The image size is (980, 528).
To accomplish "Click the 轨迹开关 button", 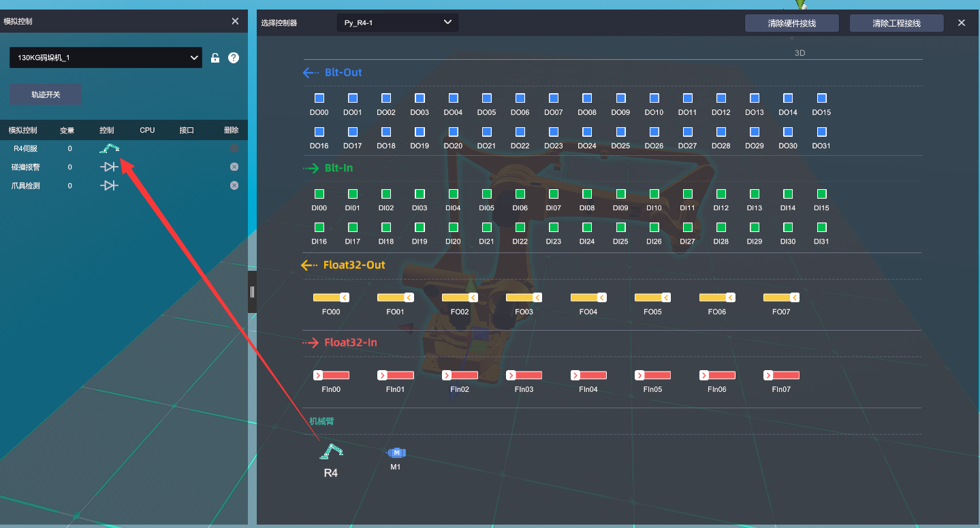I will tap(46, 95).
